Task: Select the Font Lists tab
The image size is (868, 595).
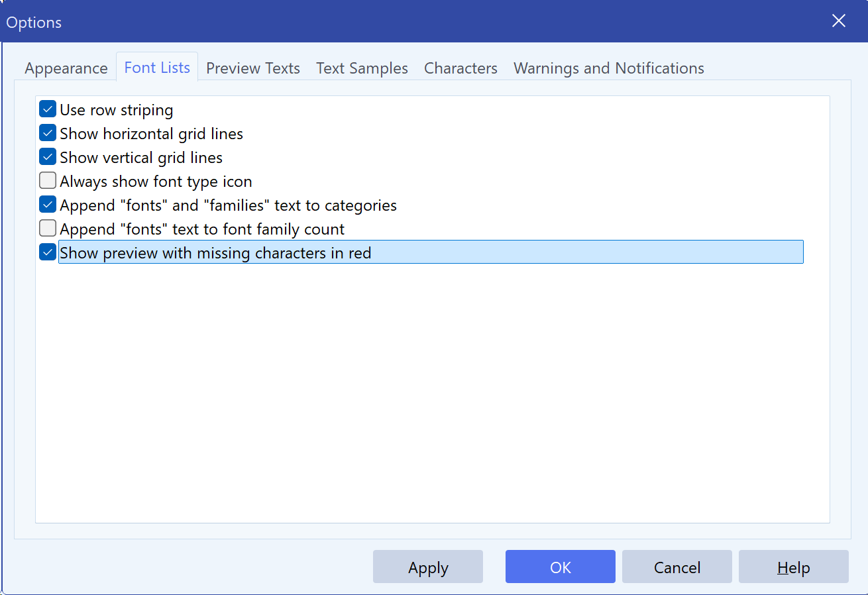Action: point(157,67)
